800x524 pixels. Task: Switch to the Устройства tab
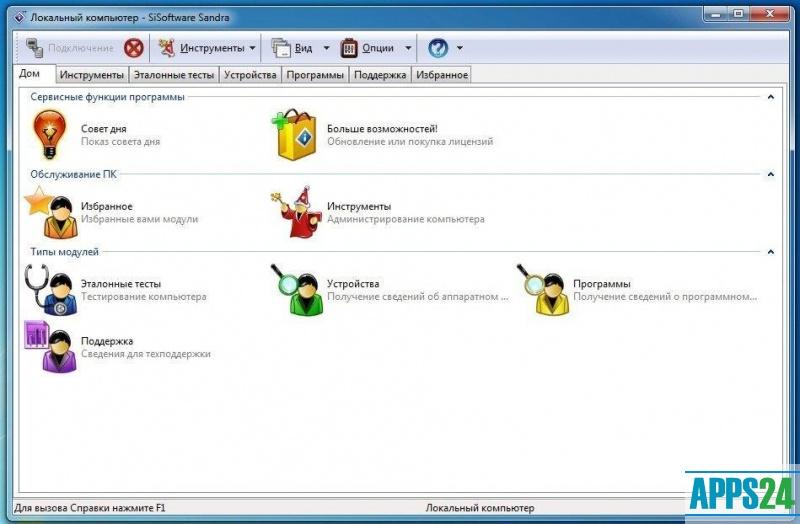(x=250, y=75)
